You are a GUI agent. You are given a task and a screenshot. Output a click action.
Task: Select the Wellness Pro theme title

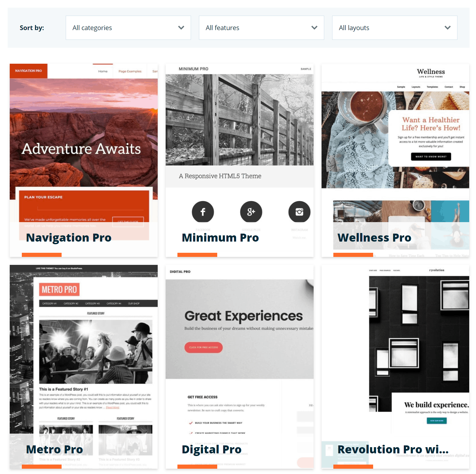point(374,238)
